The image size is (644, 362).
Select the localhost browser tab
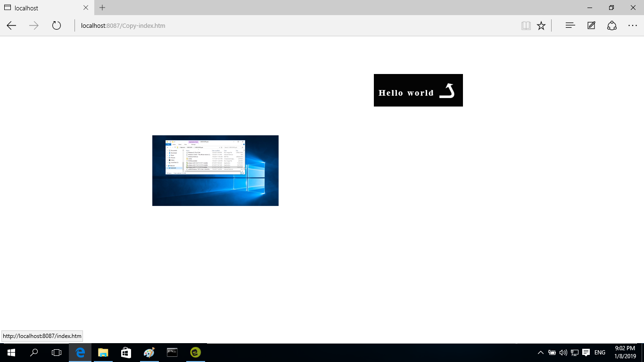coord(42,8)
